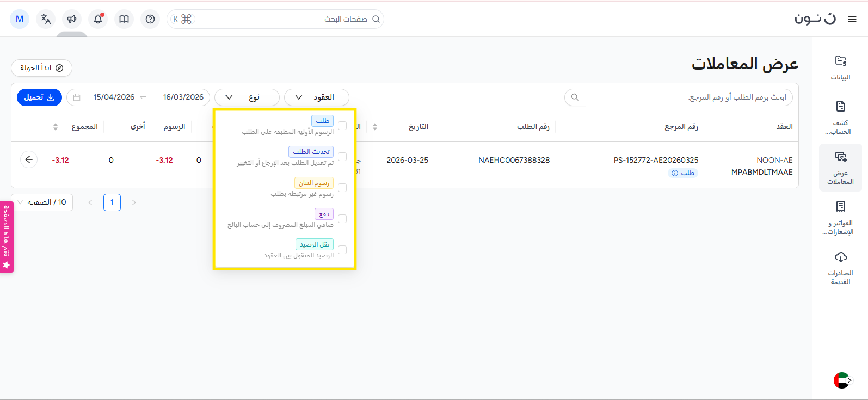Click the UAE flag country selector
The width and height of the screenshot is (868, 400).
(x=841, y=380)
